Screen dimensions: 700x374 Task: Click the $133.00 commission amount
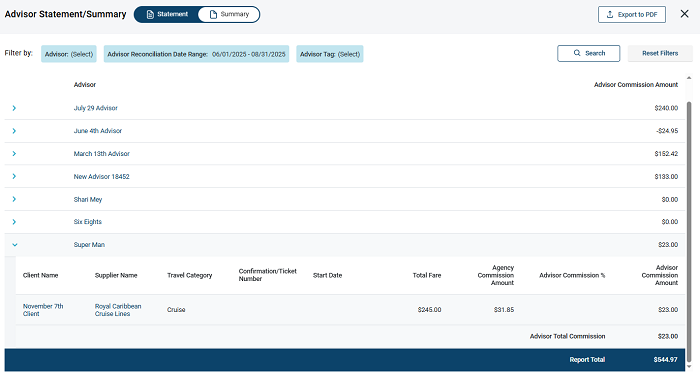click(666, 176)
